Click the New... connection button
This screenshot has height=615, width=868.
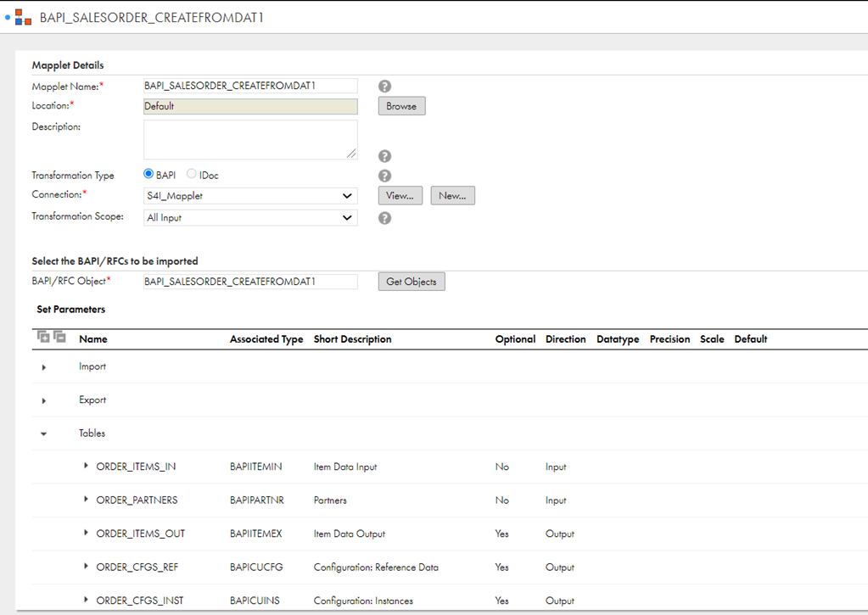[453, 195]
